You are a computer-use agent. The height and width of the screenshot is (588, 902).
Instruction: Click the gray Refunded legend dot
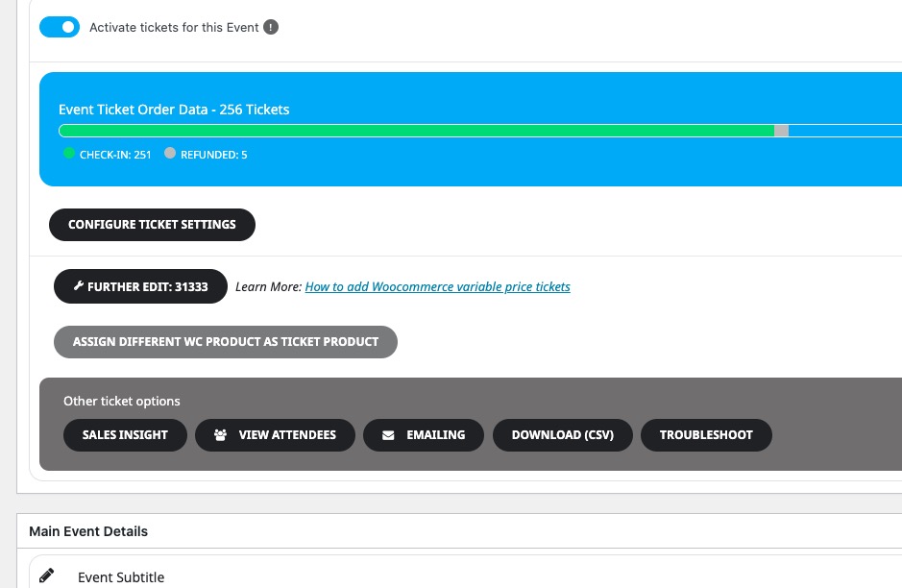[x=170, y=153]
